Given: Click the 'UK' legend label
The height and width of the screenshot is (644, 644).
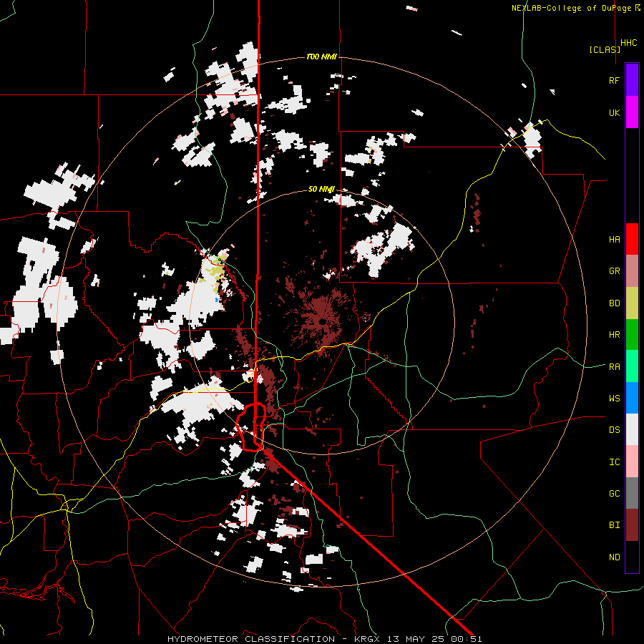Looking at the screenshot, I should (x=614, y=112).
